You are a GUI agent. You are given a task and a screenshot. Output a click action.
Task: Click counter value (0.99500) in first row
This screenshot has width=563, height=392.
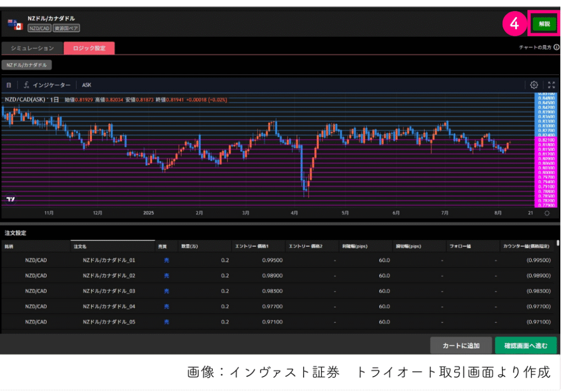click(x=539, y=260)
